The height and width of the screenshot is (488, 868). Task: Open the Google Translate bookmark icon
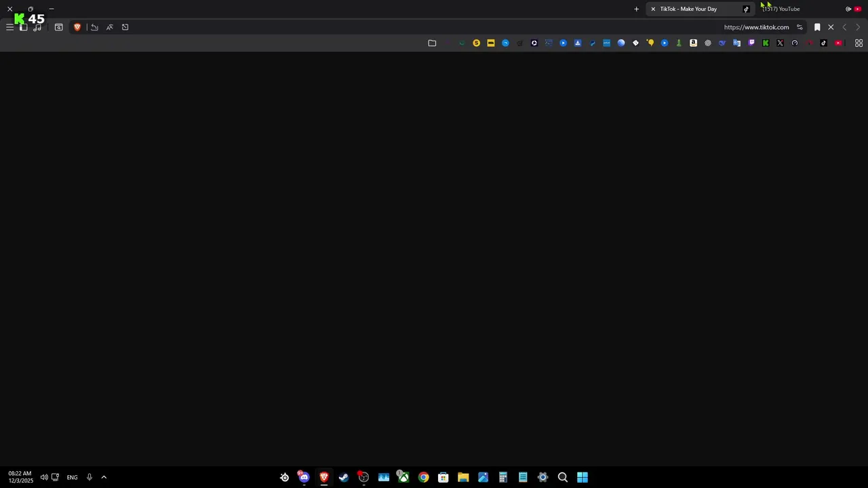[x=736, y=43]
